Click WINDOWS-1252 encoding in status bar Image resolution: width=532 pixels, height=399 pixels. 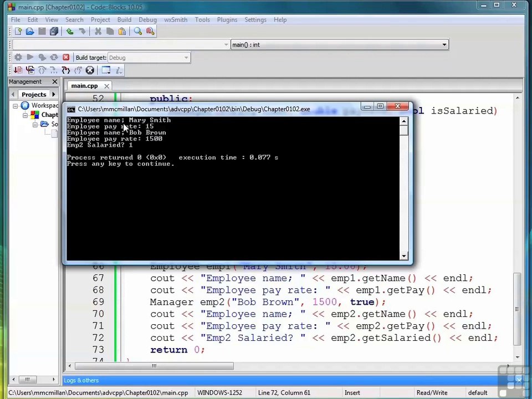pyautogui.click(x=219, y=392)
